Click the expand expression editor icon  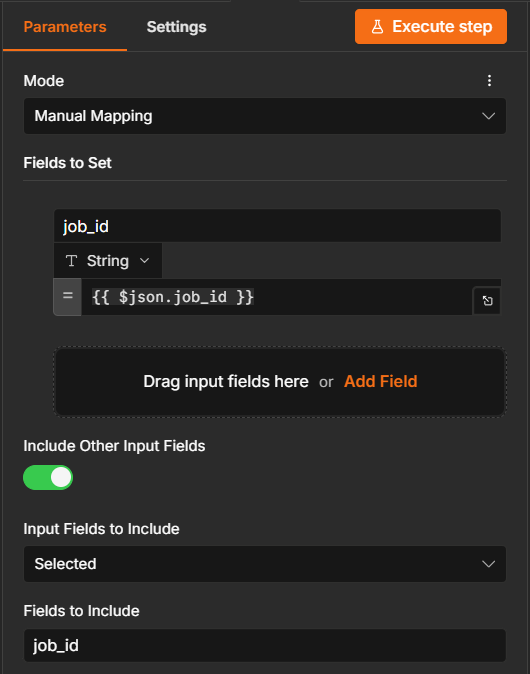487,300
